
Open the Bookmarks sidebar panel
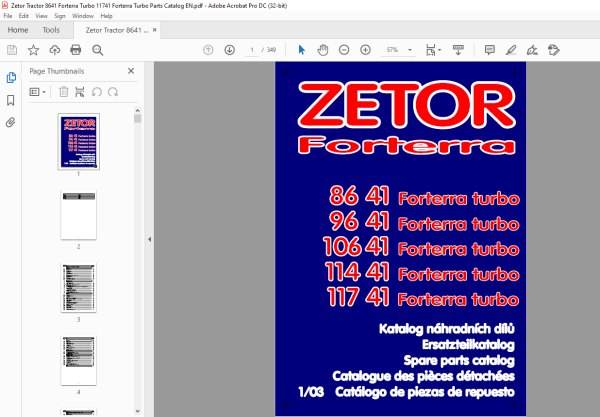coord(11,100)
